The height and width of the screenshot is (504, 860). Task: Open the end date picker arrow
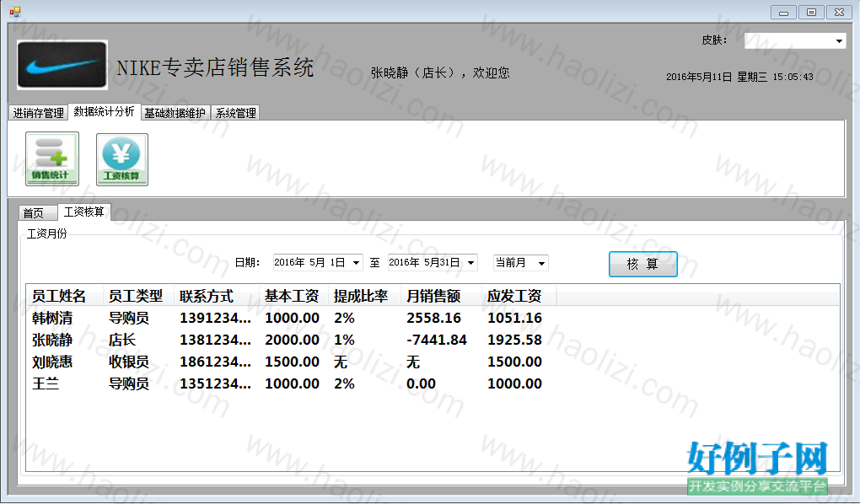coord(470,263)
